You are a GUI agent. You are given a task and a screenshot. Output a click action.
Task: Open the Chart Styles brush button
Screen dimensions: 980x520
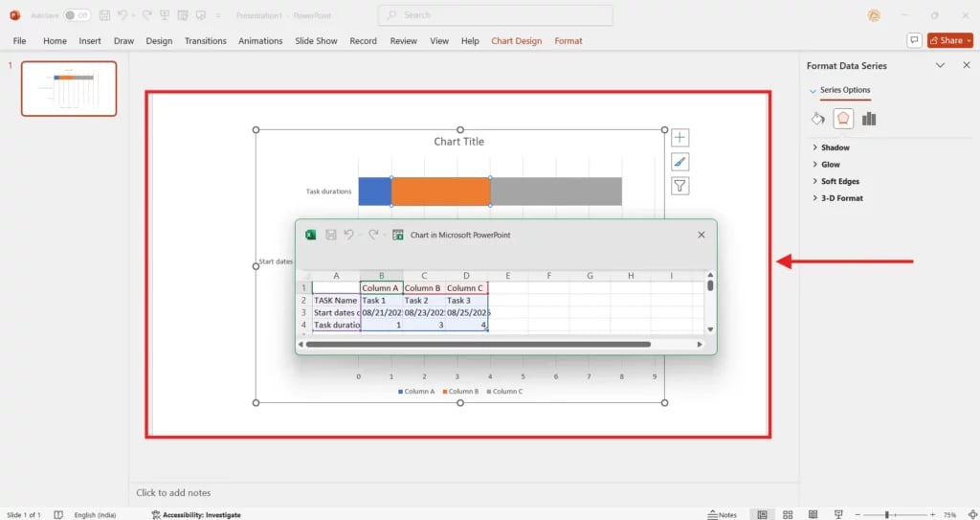click(679, 162)
